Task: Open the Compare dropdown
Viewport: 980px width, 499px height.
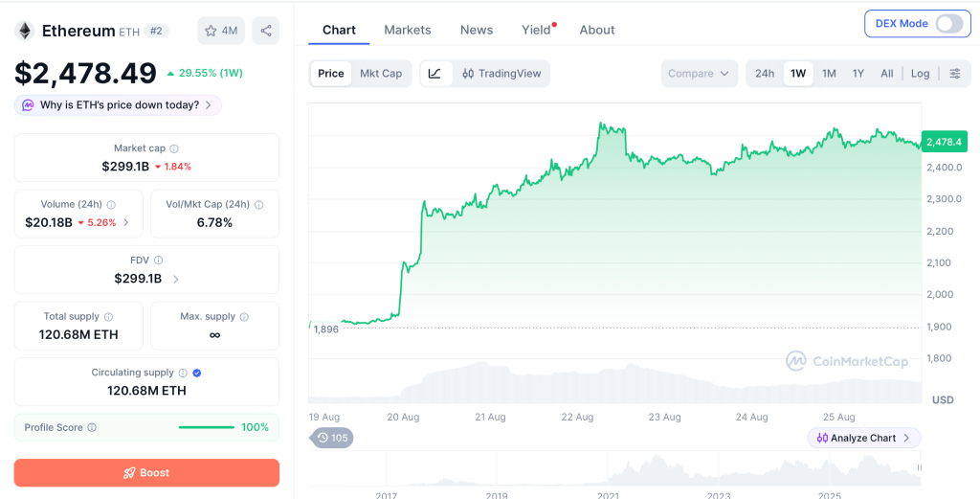Action: 700,73
